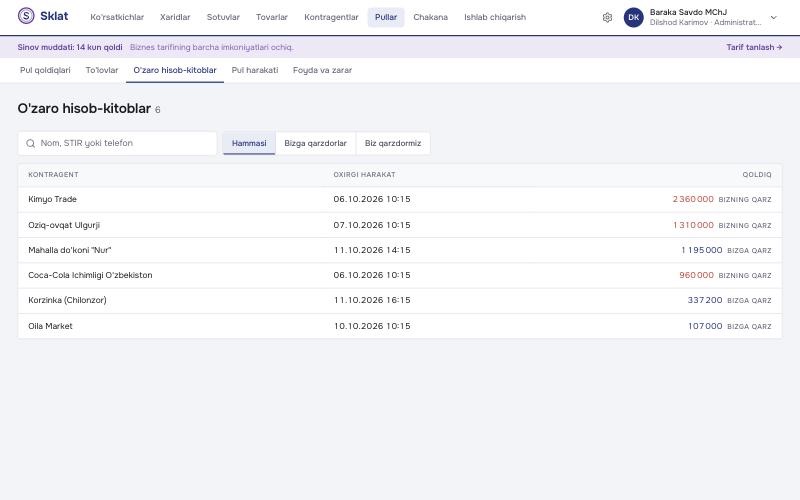800x500 pixels.
Task: Click the 107 000 balance amount
Action: coord(705,326)
